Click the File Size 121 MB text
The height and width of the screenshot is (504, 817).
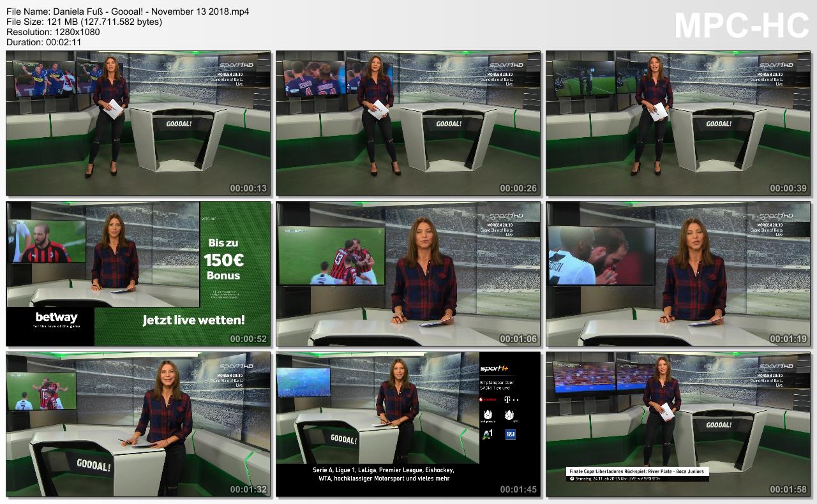(84, 22)
